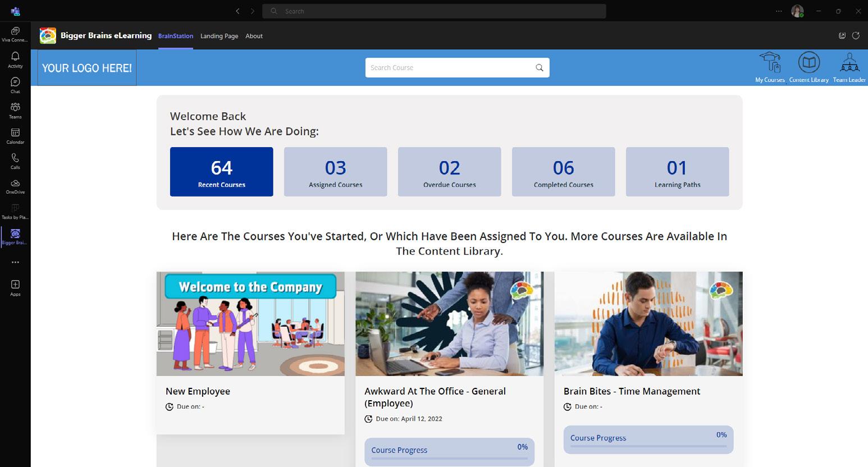Go forward with the right arrow
This screenshot has width=868, height=467.
pyautogui.click(x=252, y=11)
